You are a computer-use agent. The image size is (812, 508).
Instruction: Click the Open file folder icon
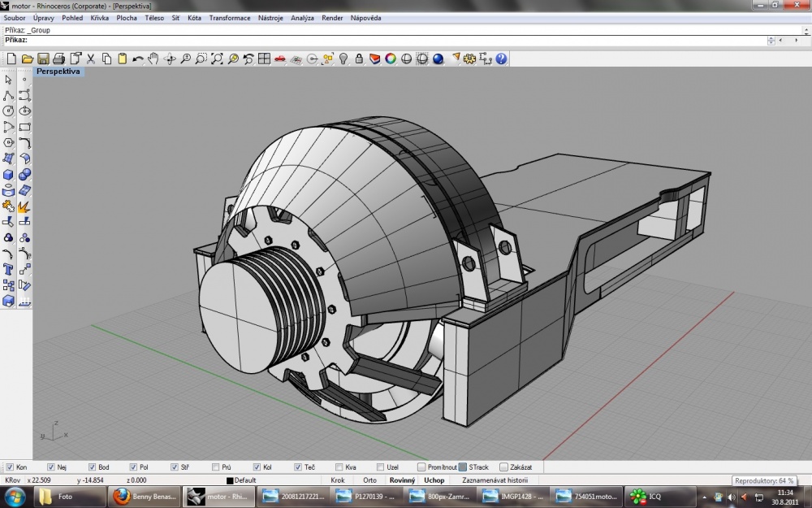[x=28, y=59]
